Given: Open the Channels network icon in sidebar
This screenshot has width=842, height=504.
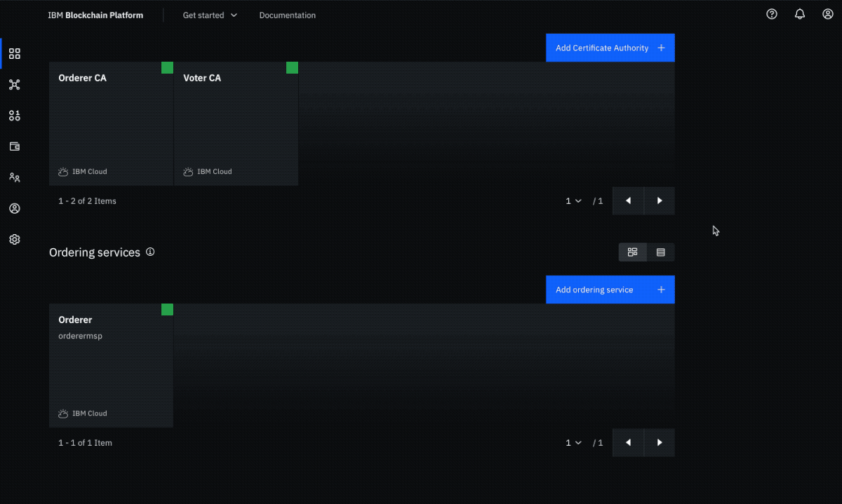Looking at the screenshot, I should coord(15,85).
